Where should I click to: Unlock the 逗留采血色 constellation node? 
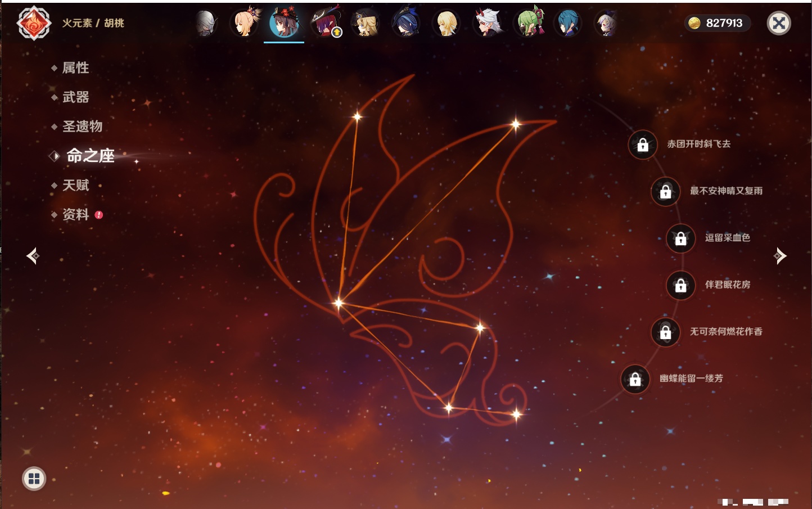pyautogui.click(x=680, y=238)
